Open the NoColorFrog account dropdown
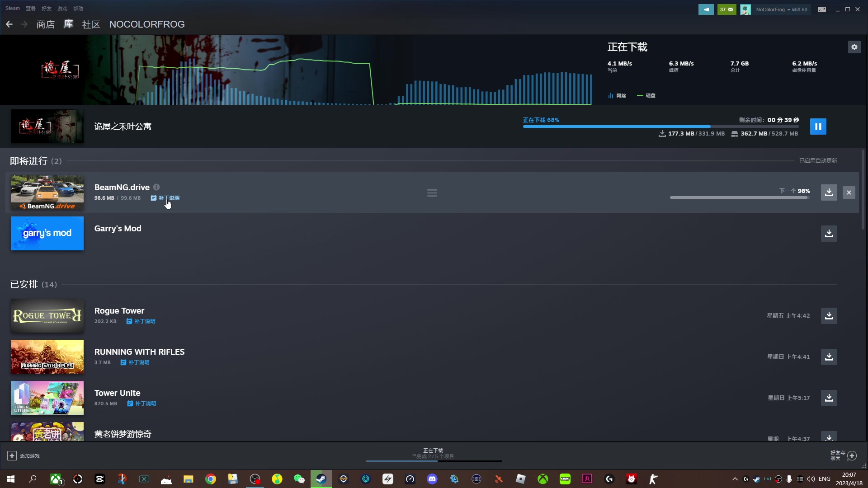The width and height of the screenshot is (868, 488). [781, 9]
